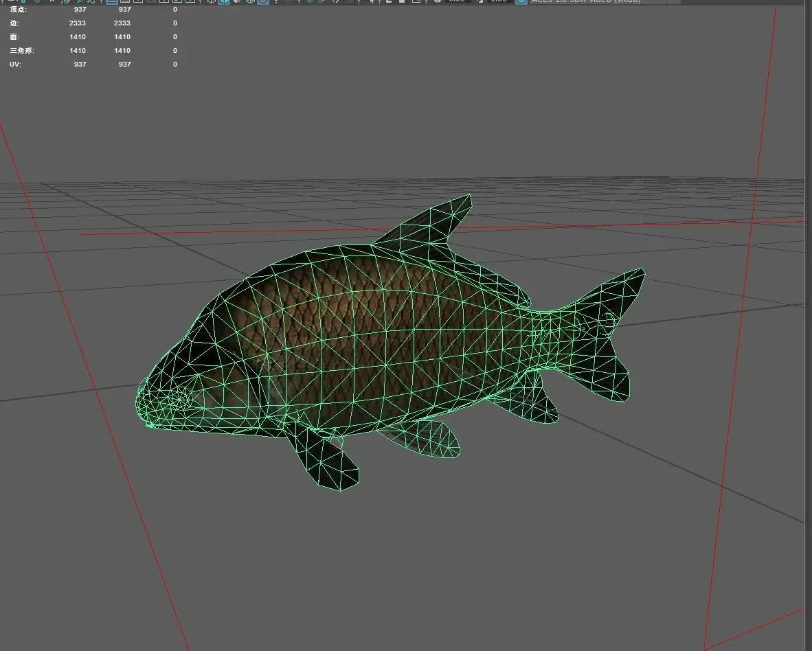Click the wireframe cube display icon
The width and height of the screenshot is (812, 651).
point(212,1)
